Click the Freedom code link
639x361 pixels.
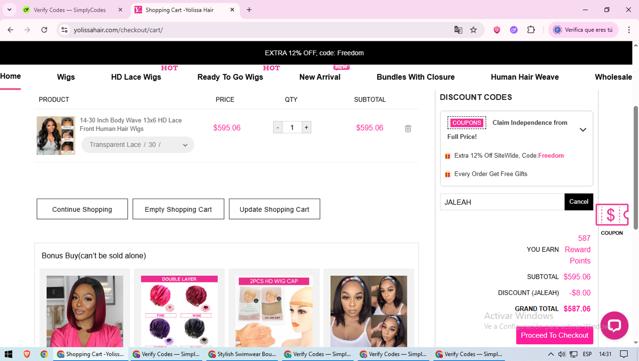[x=551, y=156]
